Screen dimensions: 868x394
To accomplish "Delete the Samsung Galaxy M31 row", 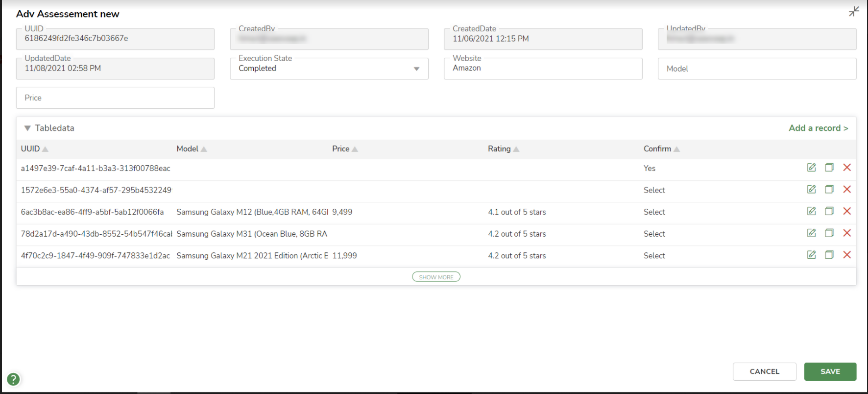I will (846, 233).
